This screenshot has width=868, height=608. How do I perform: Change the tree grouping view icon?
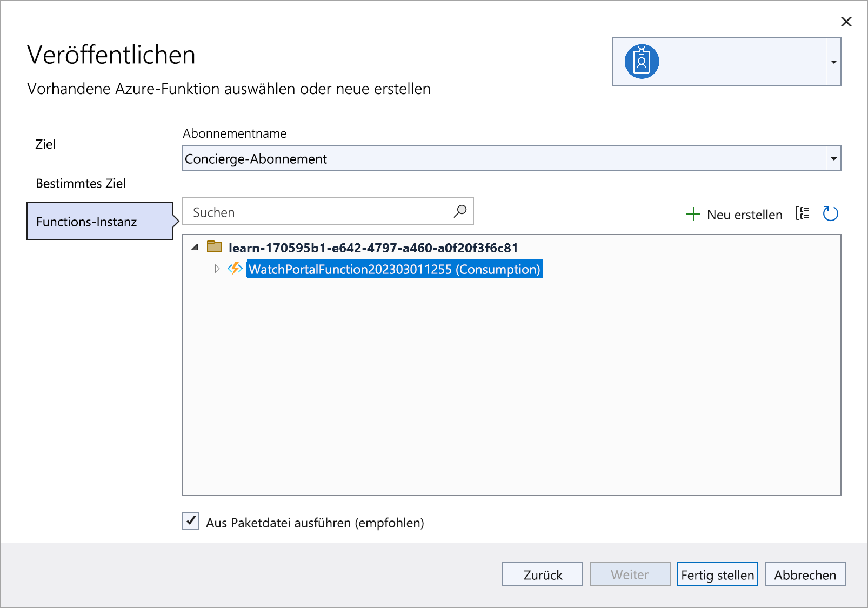pyautogui.click(x=803, y=213)
